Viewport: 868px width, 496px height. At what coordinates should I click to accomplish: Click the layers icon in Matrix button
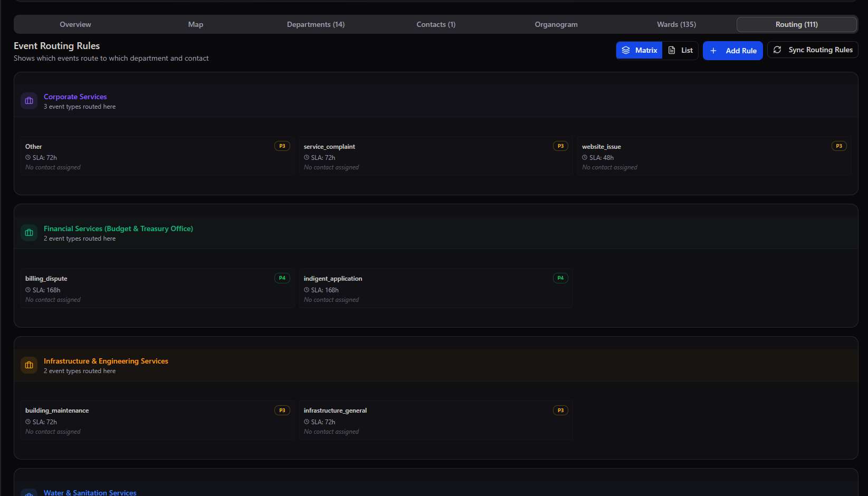(x=626, y=50)
